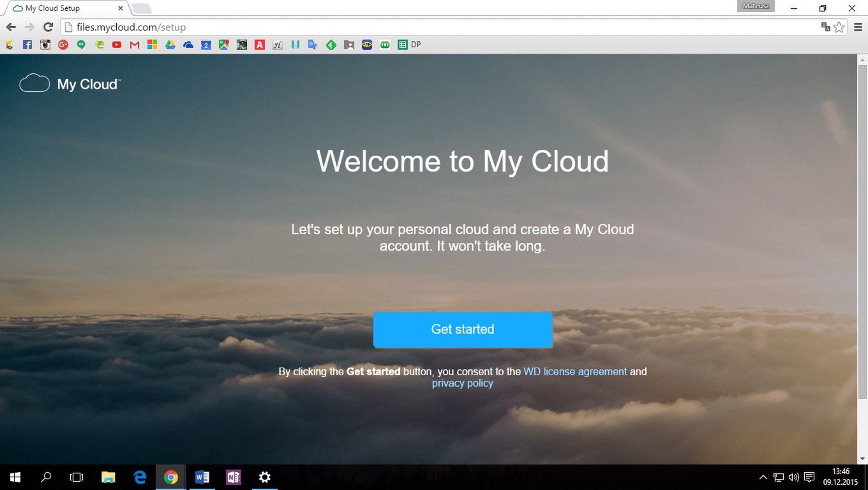The image size is (868, 490).
Task: Click the page scrollbar down arrow
Action: [x=862, y=459]
